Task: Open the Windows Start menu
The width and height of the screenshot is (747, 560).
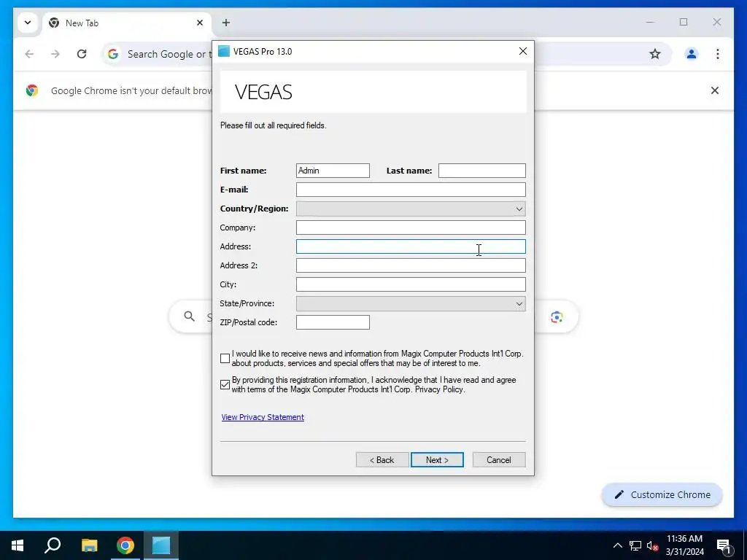Action: pos(18,545)
